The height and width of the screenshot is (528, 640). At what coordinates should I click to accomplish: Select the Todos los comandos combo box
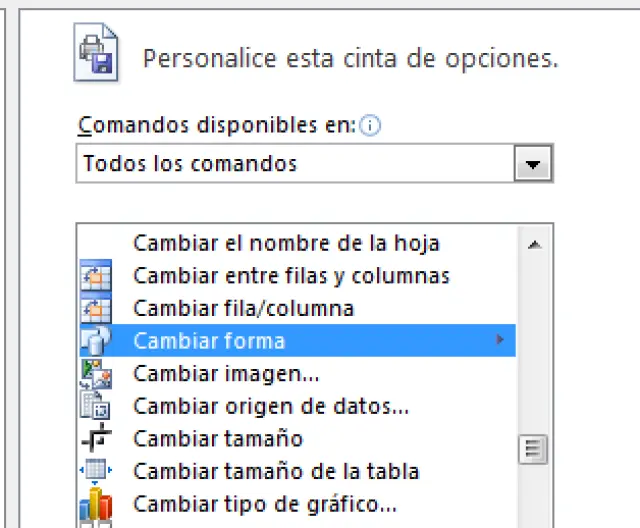(x=296, y=163)
